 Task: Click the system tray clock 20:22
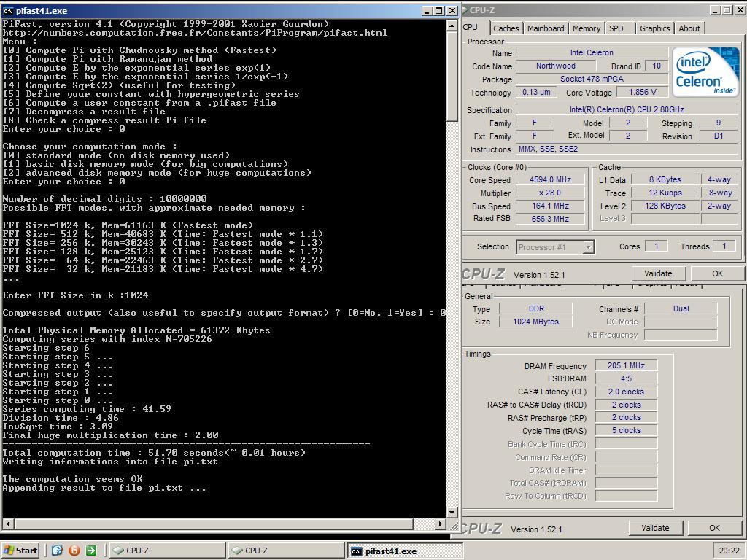[x=729, y=551]
